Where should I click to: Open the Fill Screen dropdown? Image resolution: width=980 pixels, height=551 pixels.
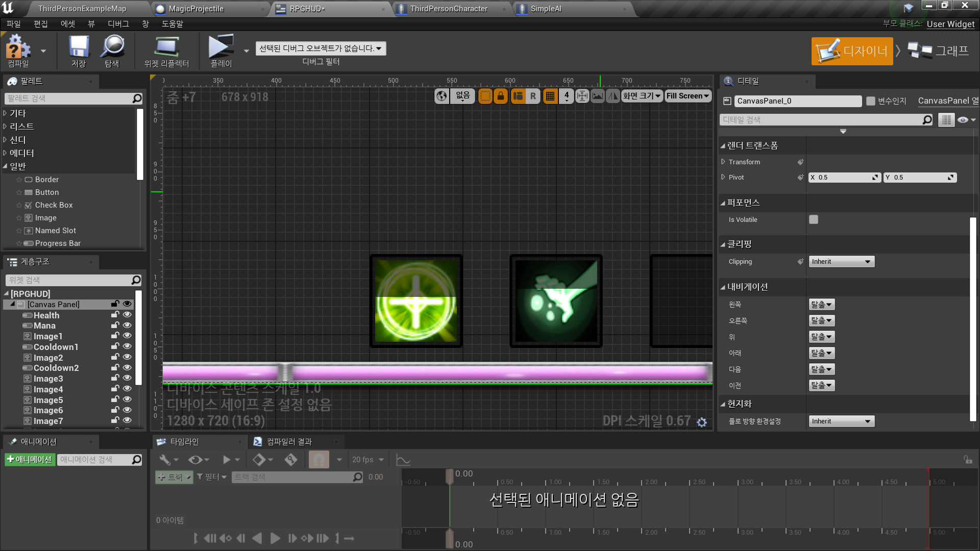pos(688,96)
